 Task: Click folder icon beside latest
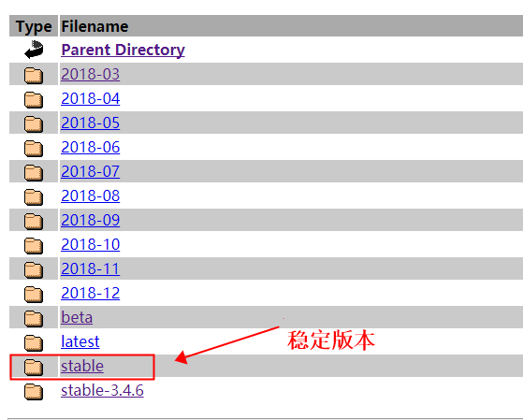(34, 343)
